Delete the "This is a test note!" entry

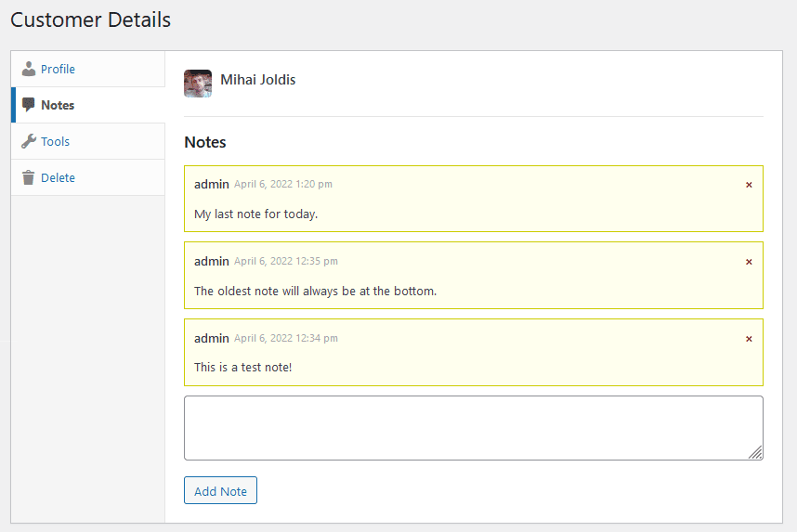pos(749,339)
